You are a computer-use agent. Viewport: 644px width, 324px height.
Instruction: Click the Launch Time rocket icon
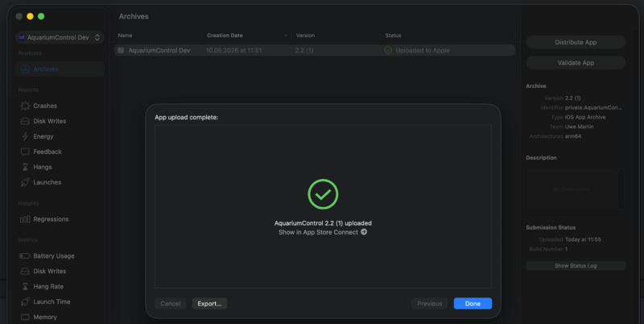25,301
